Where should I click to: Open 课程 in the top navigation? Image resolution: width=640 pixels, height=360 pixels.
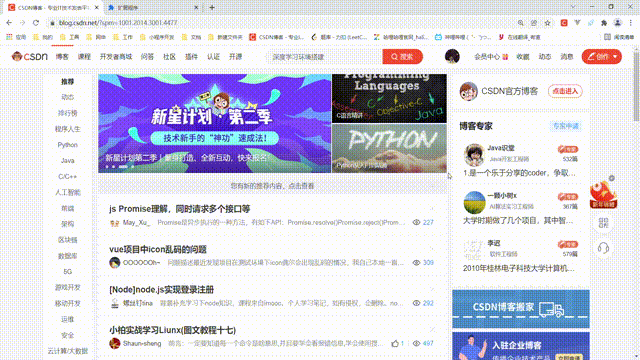(x=84, y=57)
